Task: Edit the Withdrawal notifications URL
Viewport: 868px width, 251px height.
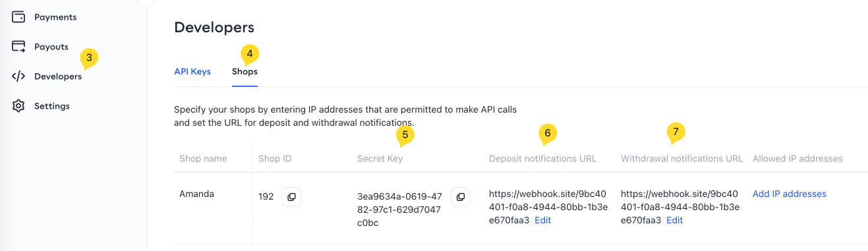Action: pyautogui.click(x=674, y=220)
